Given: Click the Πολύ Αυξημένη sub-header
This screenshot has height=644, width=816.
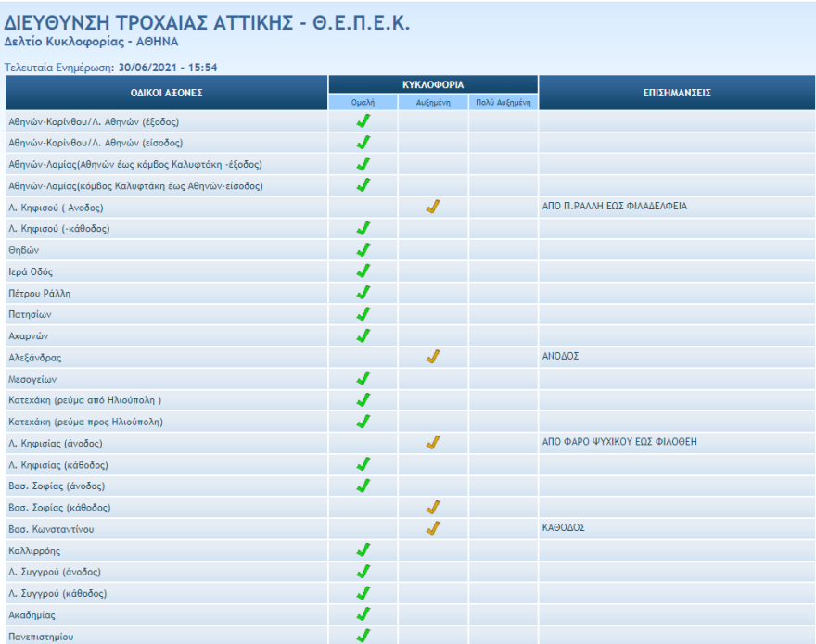Looking at the screenshot, I should click(503, 103).
